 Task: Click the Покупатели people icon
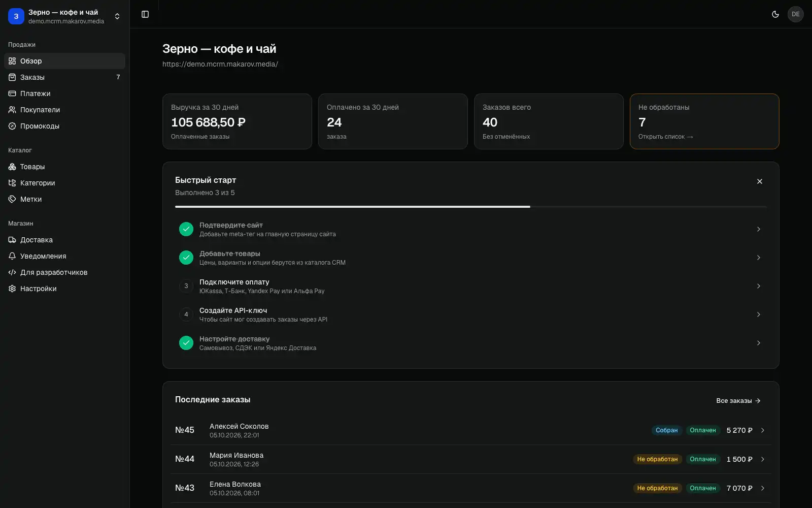point(12,110)
